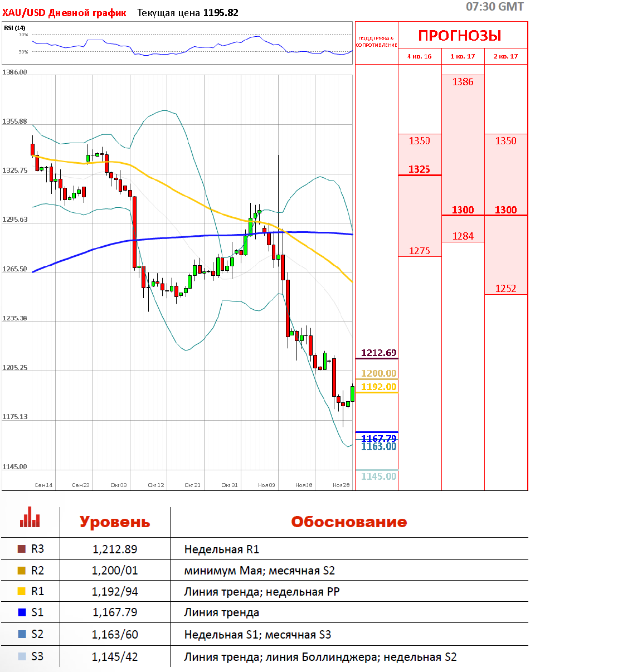
Task: Select the blue S1 color square
Action: 22,612
